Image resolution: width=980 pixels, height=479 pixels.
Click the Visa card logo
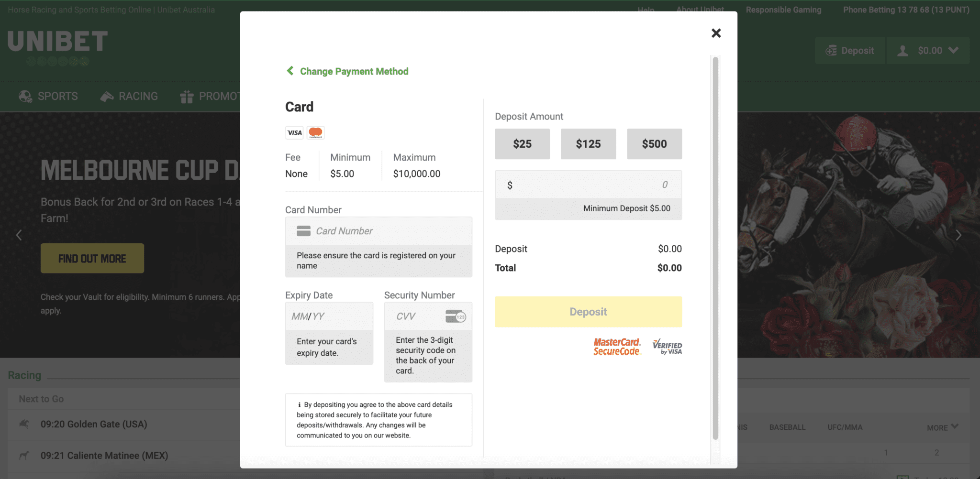pyautogui.click(x=294, y=132)
